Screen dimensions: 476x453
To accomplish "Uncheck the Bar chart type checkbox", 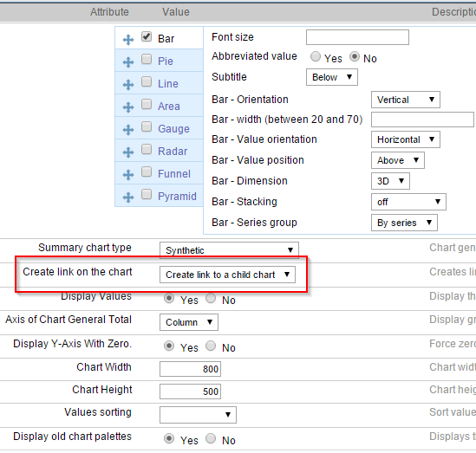I will [x=147, y=36].
